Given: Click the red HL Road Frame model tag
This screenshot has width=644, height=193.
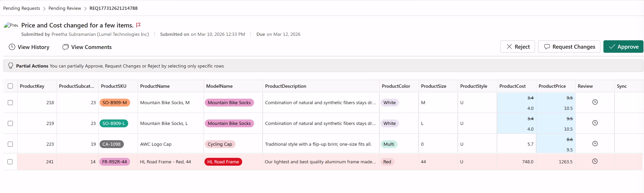Looking at the screenshot, I should pos(223,162).
